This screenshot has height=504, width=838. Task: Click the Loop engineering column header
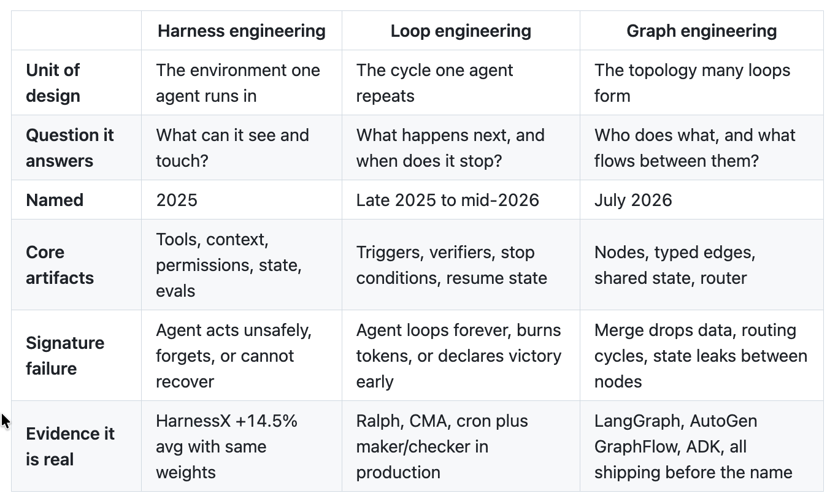tap(461, 31)
